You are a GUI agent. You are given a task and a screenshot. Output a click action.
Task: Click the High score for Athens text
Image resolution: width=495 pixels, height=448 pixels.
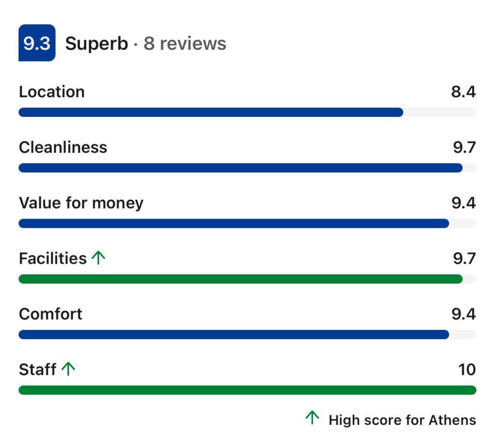pyautogui.click(x=402, y=420)
